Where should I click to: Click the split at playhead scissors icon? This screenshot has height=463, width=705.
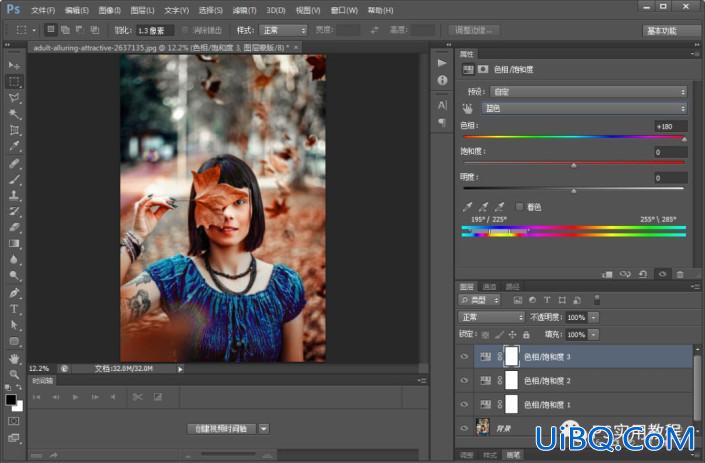pyautogui.click(x=137, y=397)
